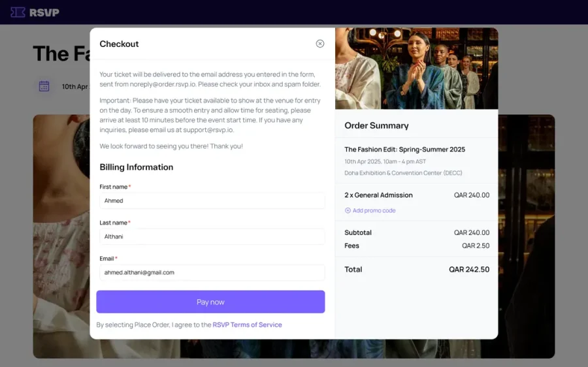Click the paragraph starting 'Important: Please have your ticket'
This screenshot has height=367, width=588.
click(210, 115)
